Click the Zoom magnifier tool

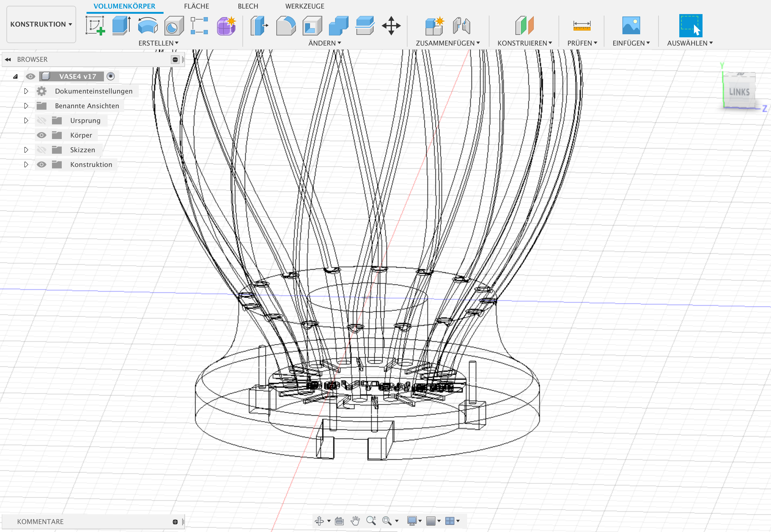pyautogui.click(x=371, y=521)
